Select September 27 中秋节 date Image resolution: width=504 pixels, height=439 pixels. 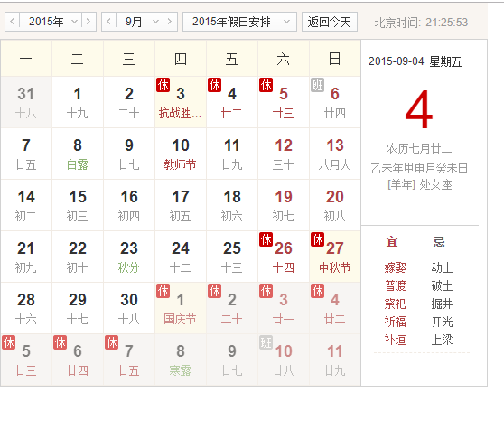(334, 257)
